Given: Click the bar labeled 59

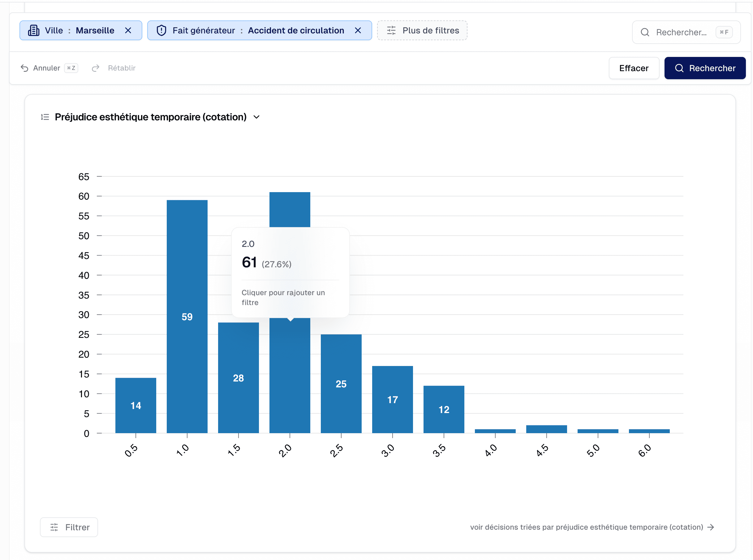Looking at the screenshot, I should click(187, 316).
